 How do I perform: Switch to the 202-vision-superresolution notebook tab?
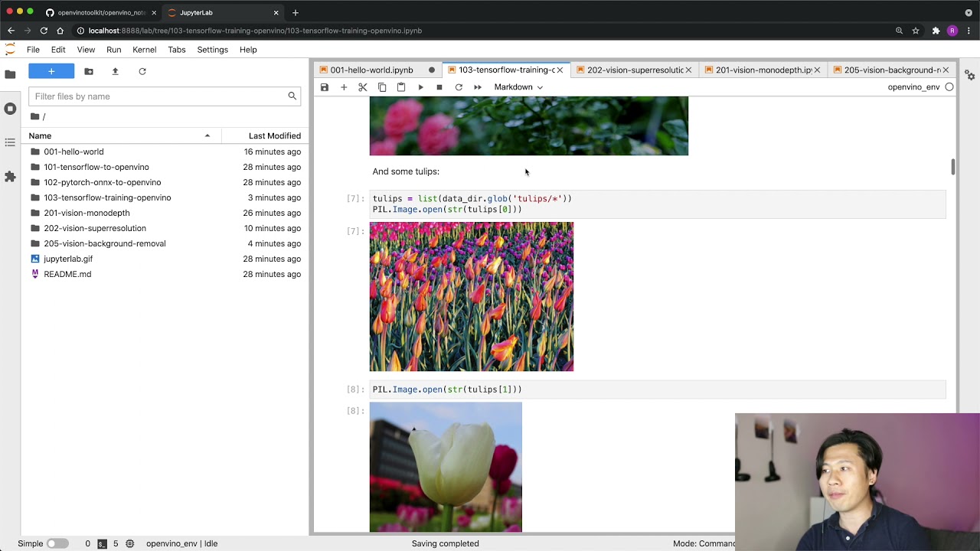634,70
